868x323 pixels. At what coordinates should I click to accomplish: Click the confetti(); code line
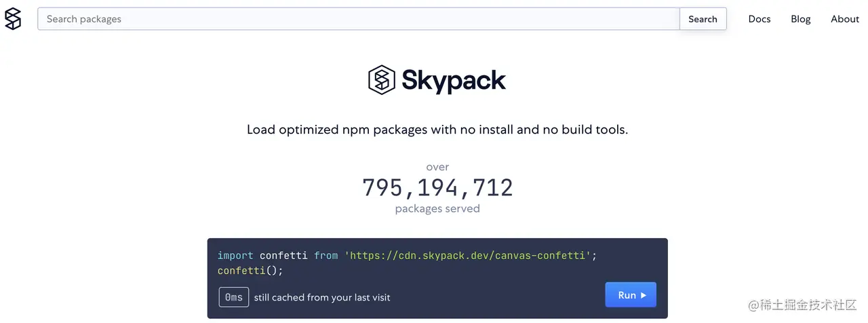[x=250, y=271]
